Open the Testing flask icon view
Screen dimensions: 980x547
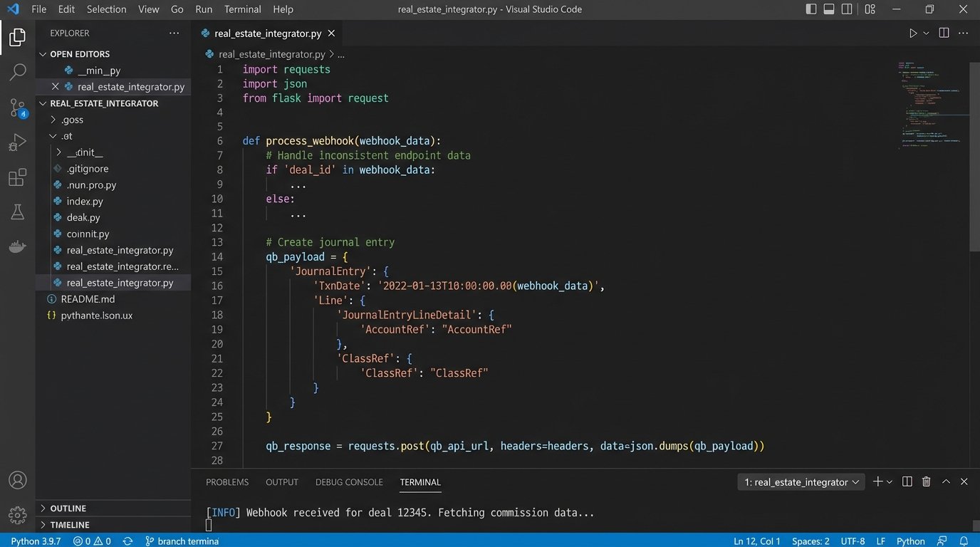[18, 212]
